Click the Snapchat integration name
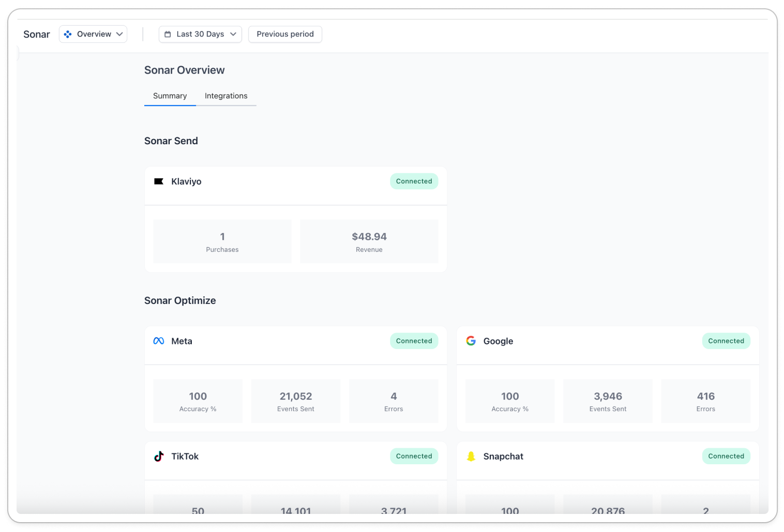Viewport: 784px width, 532px height. (x=503, y=457)
